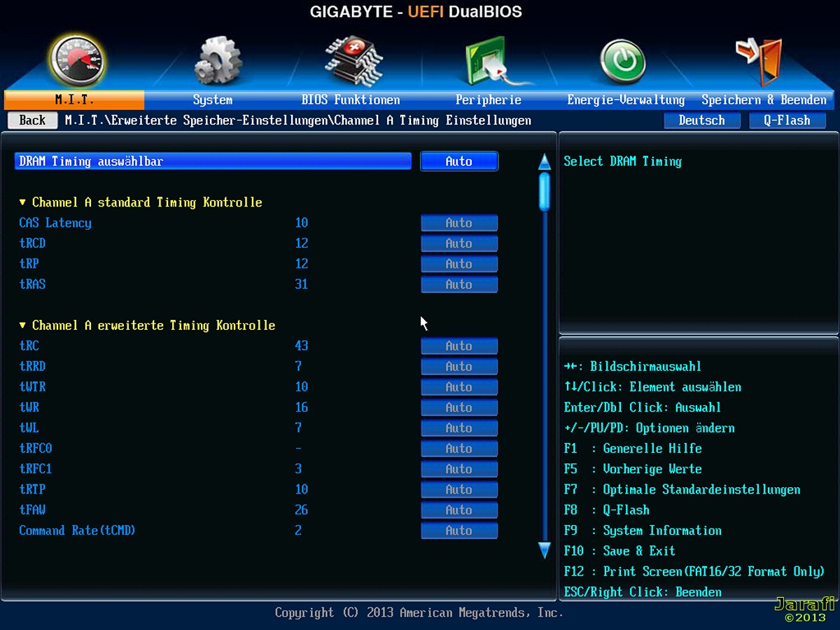Click the tRAS value 31
Screen dimensions: 840x630
click(x=302, y=284)
